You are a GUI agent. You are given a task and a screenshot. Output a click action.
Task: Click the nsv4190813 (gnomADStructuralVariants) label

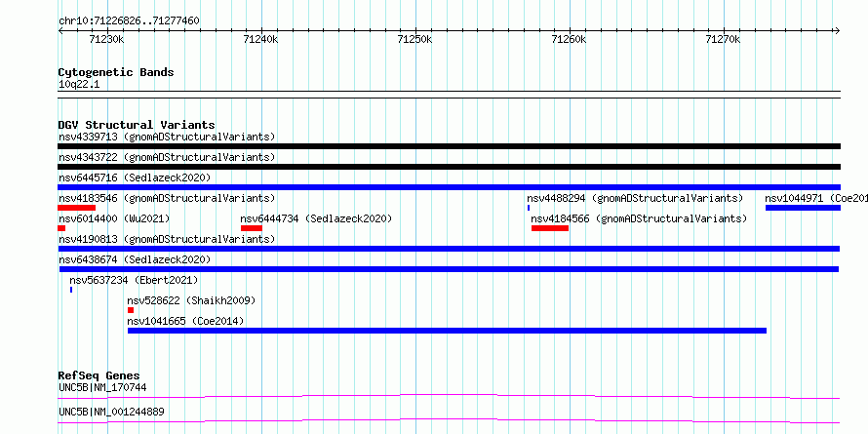click(x=167, y=239)
